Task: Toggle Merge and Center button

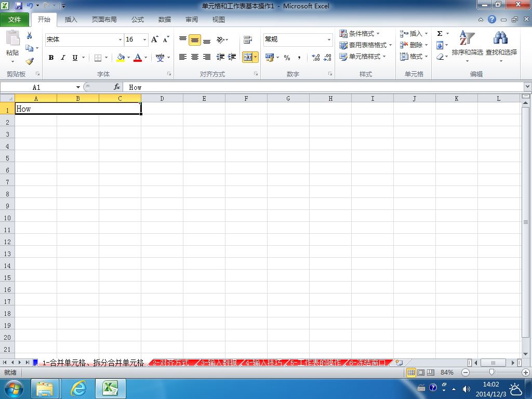Action: point(248,57)
